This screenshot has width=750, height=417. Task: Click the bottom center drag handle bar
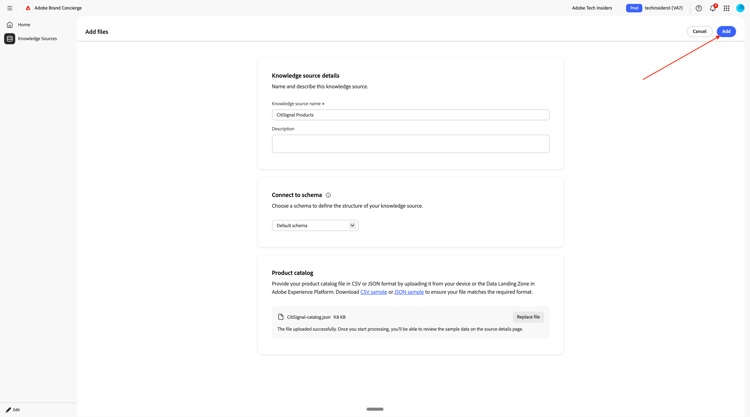point(375,409)
